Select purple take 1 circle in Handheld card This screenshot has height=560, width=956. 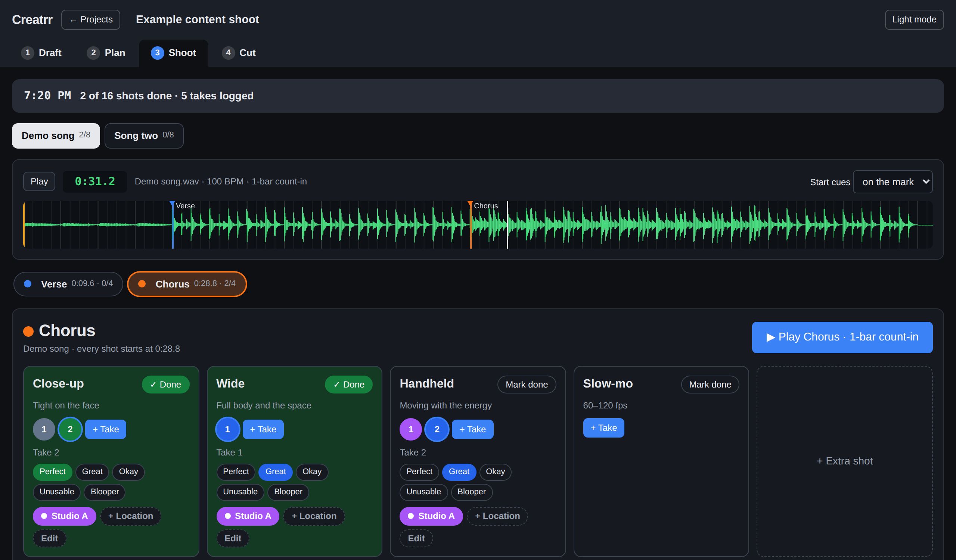point(411,429)
